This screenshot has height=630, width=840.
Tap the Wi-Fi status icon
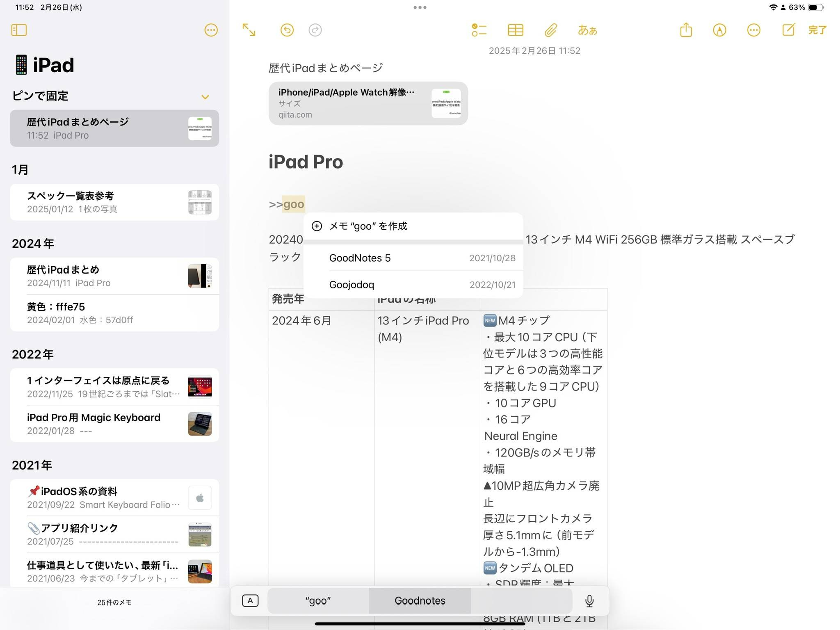(773, 7)
